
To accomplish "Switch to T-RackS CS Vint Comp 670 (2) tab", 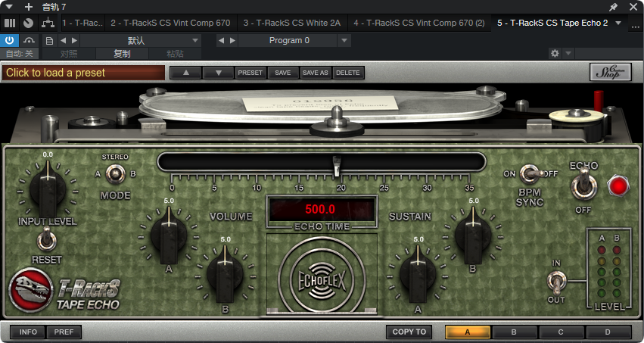I will pyautogui.click(x=419, y=23).
